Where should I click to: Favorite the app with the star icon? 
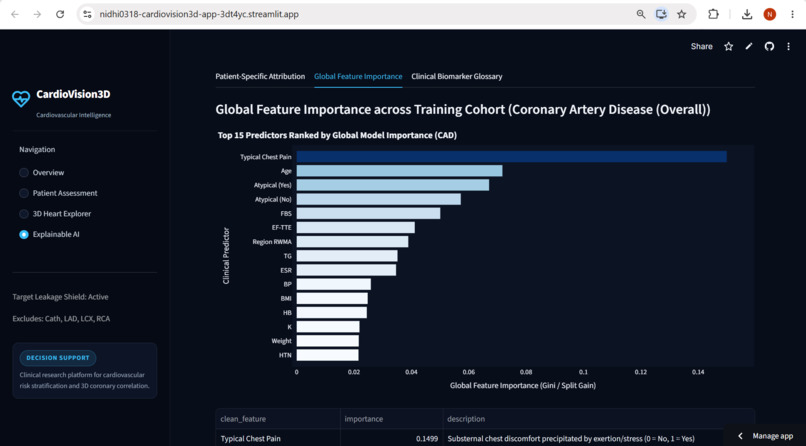click(728, 46)
